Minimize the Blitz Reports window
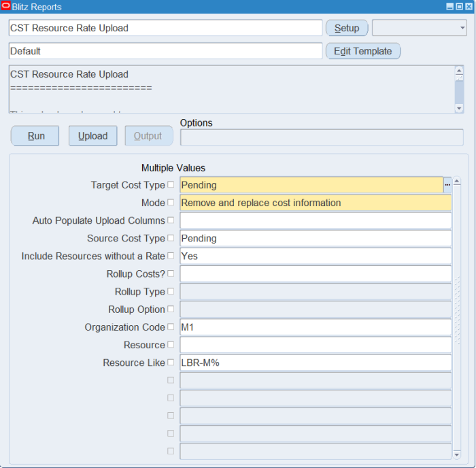This screenshot has width=476, height=468. (x=450, y=6)
